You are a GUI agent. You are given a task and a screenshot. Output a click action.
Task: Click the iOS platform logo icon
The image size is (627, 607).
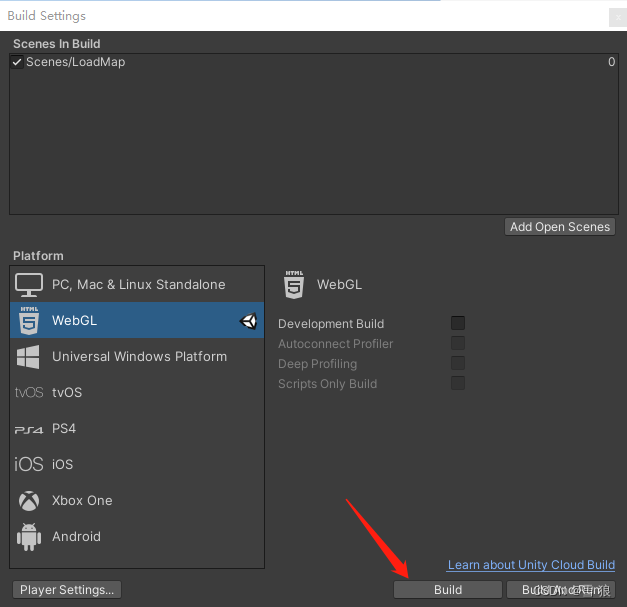coord(29,464)
